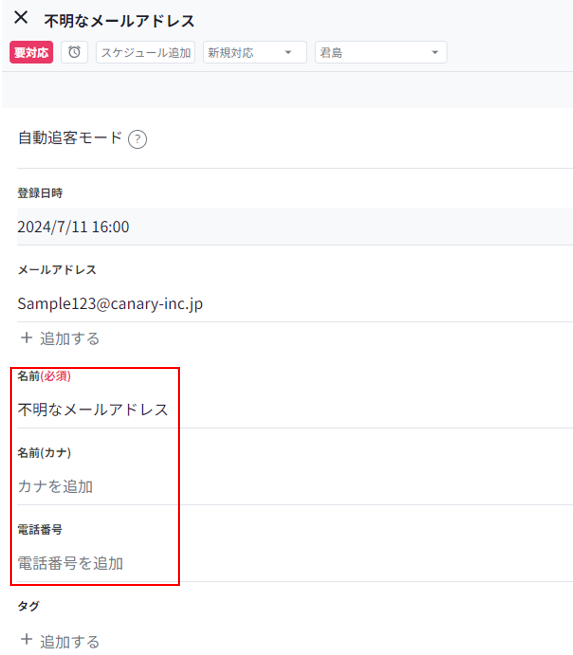Click スケジュール追加 button

click(146, 52)
